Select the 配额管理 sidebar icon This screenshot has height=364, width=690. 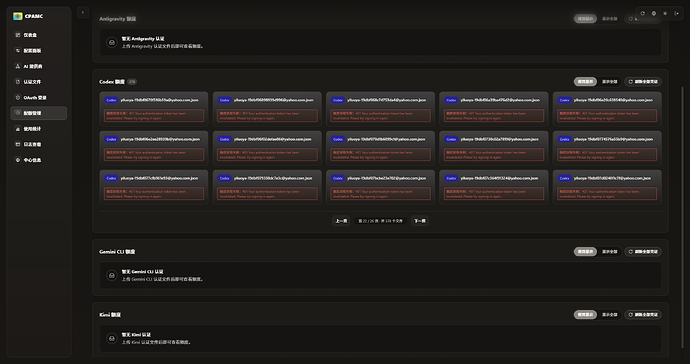(x=18, y=113)
